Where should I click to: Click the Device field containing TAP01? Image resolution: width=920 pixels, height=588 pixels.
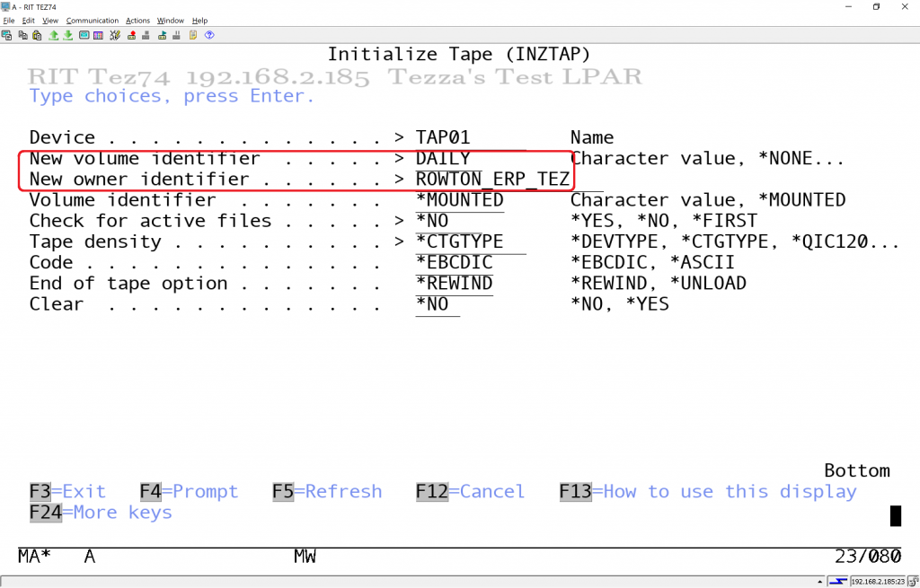[x=443, y=138]
